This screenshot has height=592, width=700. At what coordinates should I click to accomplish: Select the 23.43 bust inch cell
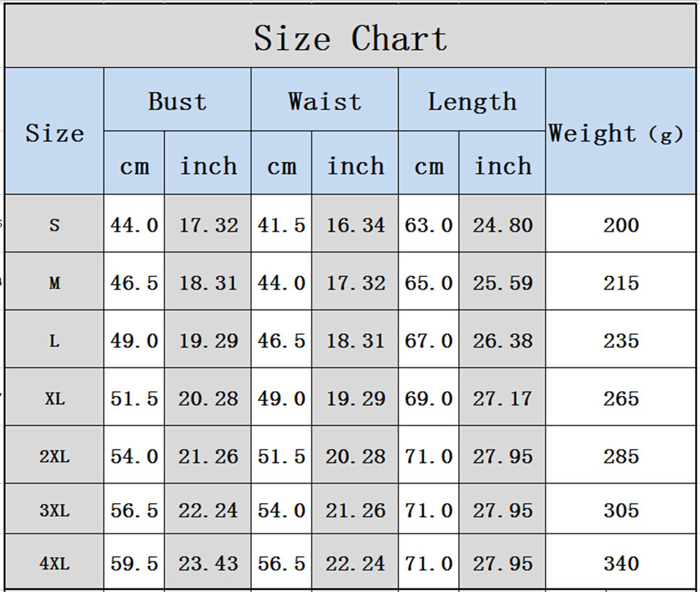point(208,563)
